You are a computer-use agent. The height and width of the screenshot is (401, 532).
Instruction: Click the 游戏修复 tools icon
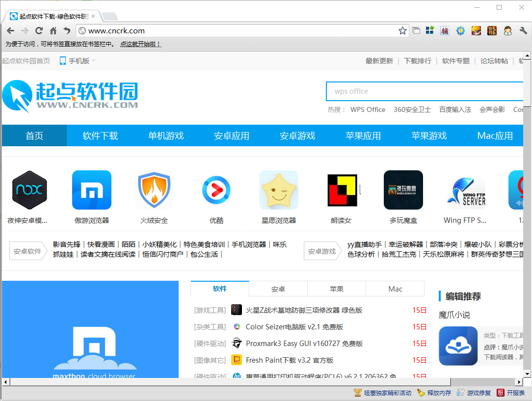pyautogui.click(x=460, y=393)
